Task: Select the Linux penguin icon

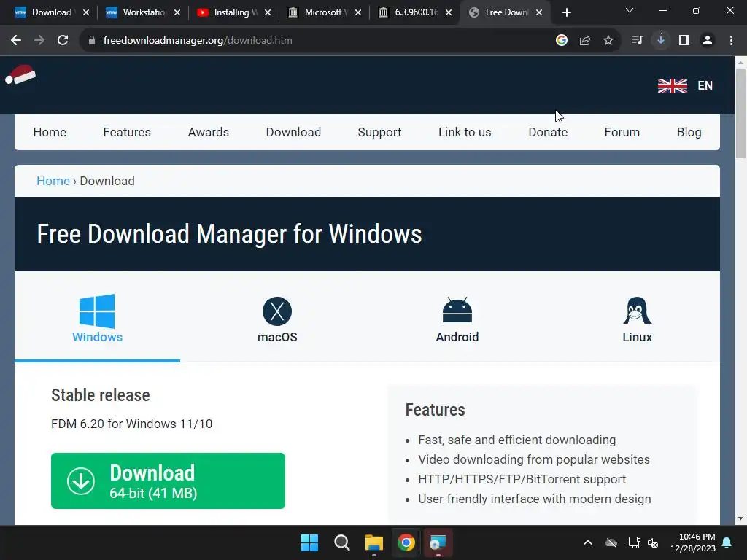Action: (x=637, y=311)
